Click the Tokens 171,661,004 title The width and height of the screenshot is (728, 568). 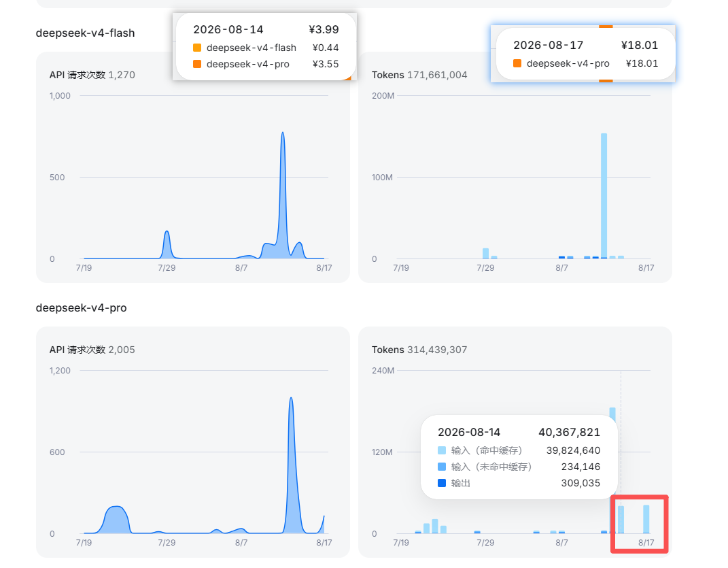point(419,75)
